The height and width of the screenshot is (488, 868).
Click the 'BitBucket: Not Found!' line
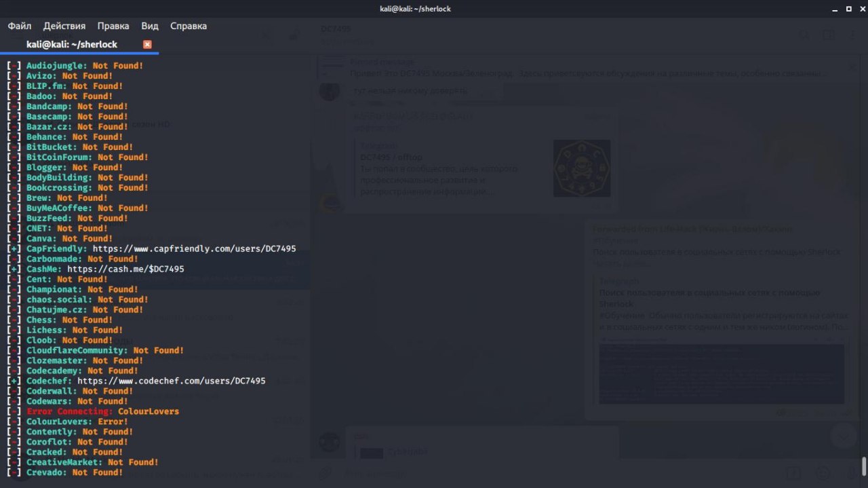70,147
